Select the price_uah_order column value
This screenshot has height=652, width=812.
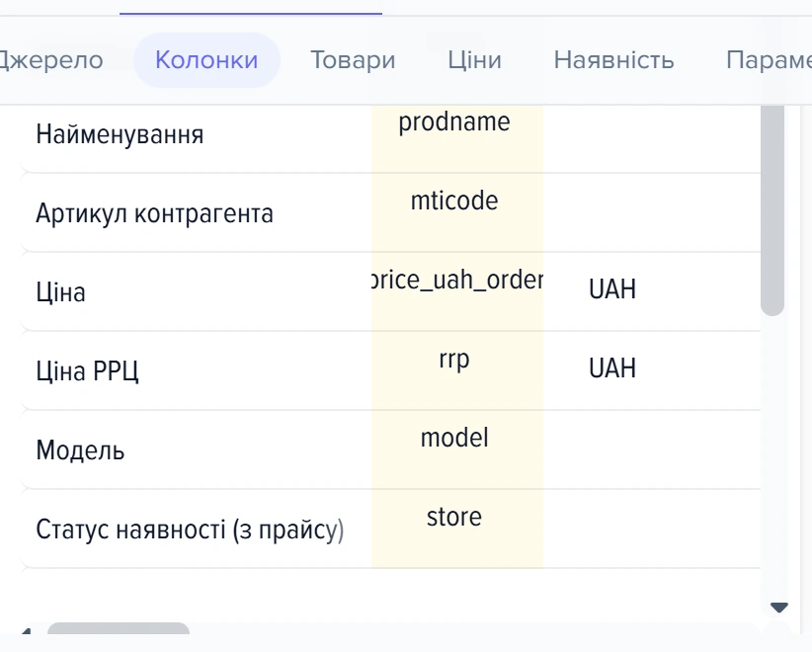457,281
